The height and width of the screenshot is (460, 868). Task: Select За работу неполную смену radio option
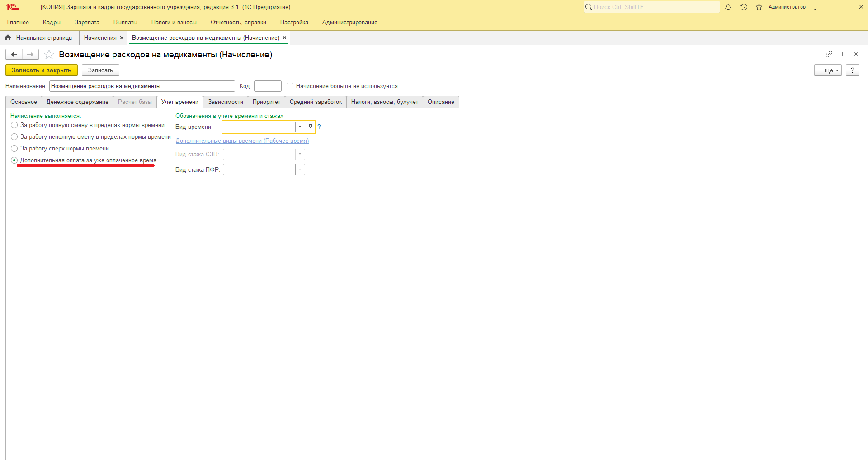(14, 137)
